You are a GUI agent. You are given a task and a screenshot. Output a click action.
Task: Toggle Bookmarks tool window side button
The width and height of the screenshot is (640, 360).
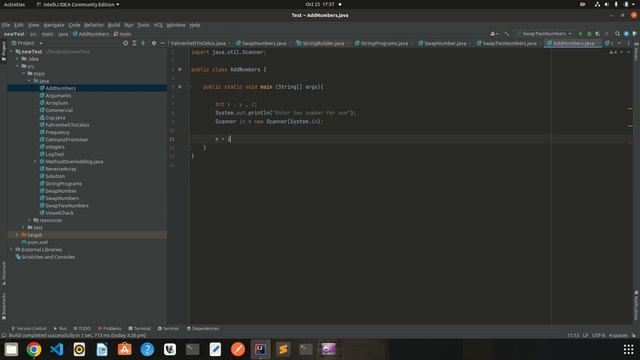(4, 307)
